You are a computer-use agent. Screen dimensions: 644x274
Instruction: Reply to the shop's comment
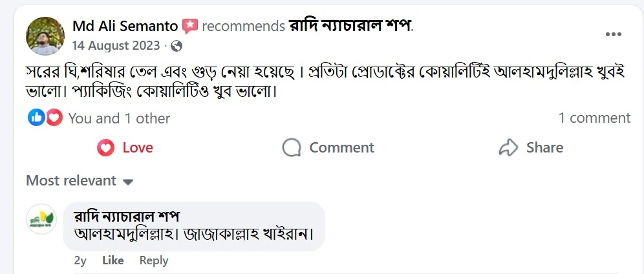coord(154,260)
